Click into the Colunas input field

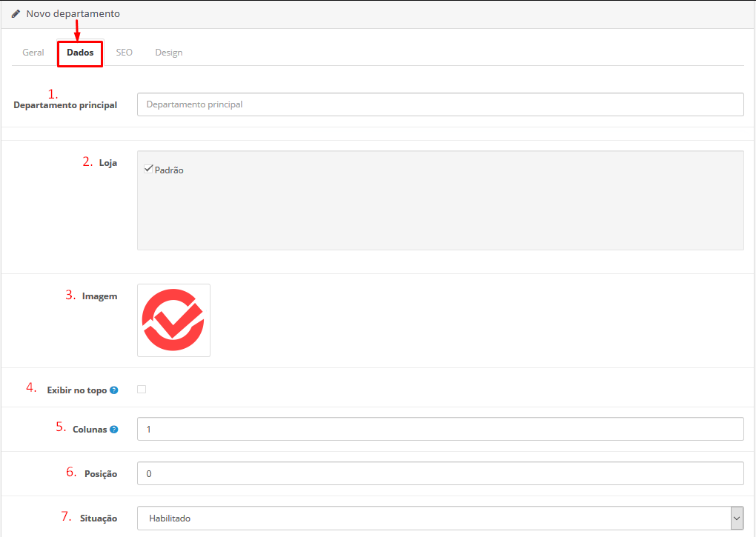440,429
